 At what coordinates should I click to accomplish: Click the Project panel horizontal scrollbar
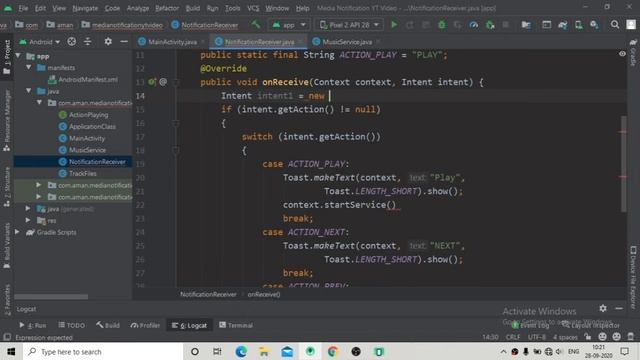(51, 297)
